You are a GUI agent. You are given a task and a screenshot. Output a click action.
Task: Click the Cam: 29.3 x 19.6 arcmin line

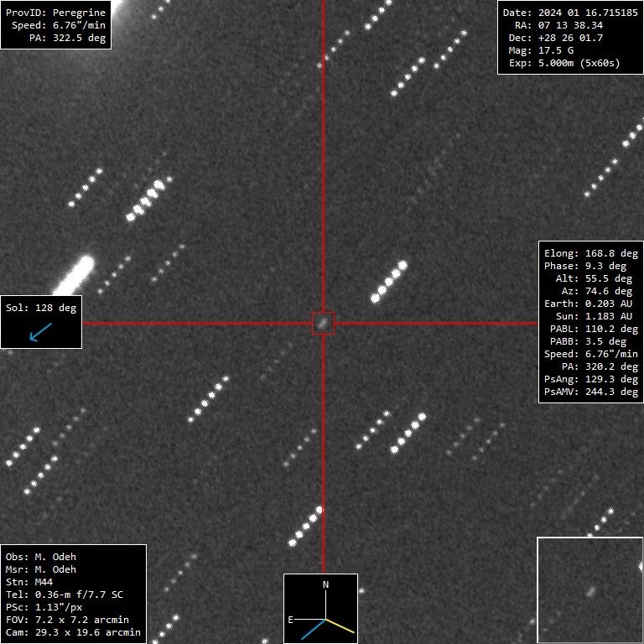coord(73,632)
